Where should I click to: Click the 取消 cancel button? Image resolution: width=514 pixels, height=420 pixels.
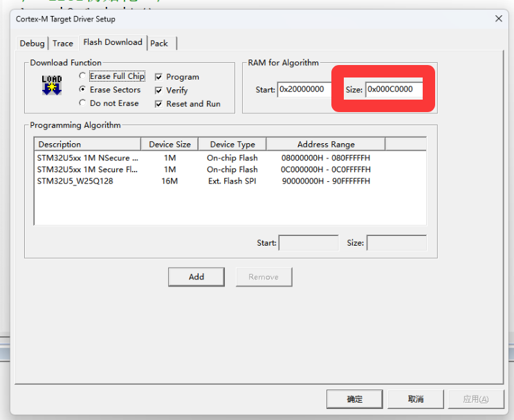[415, 399]
